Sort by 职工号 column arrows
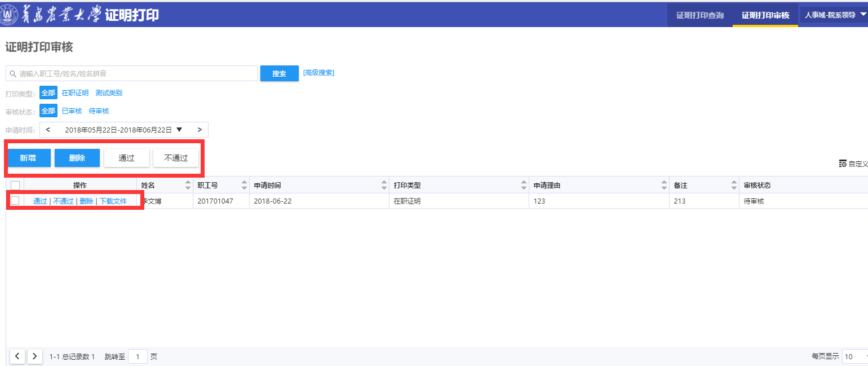This screenshot has width=868, height=366. pos(244,185)
